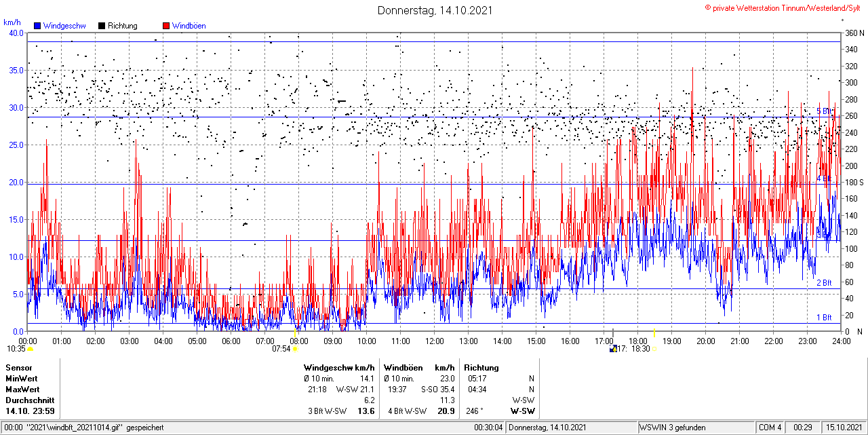The height and width of the screenshot is (435, 868).
Task: Click the km/h axis unit label
Action: coord(12,22)
